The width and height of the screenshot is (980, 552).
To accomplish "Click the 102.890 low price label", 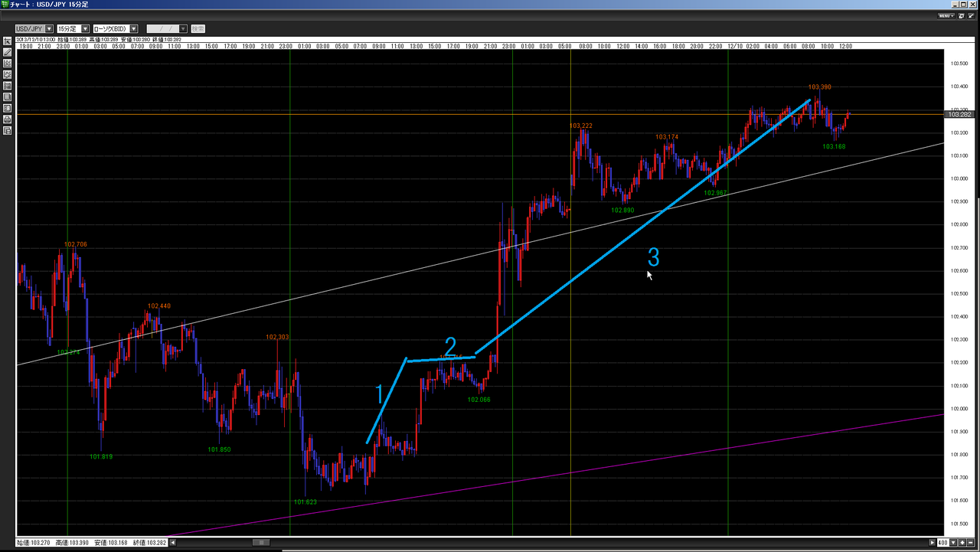I will point(622,210).
